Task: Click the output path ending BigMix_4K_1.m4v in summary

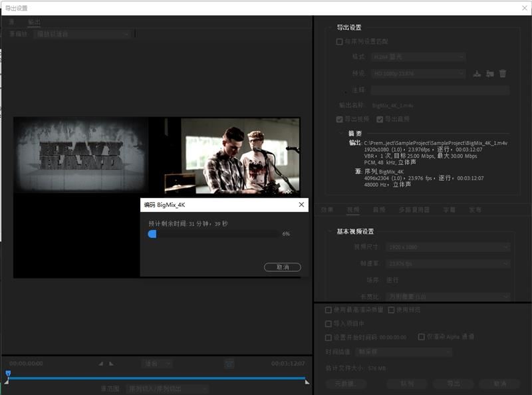Action: click(436, 143)
